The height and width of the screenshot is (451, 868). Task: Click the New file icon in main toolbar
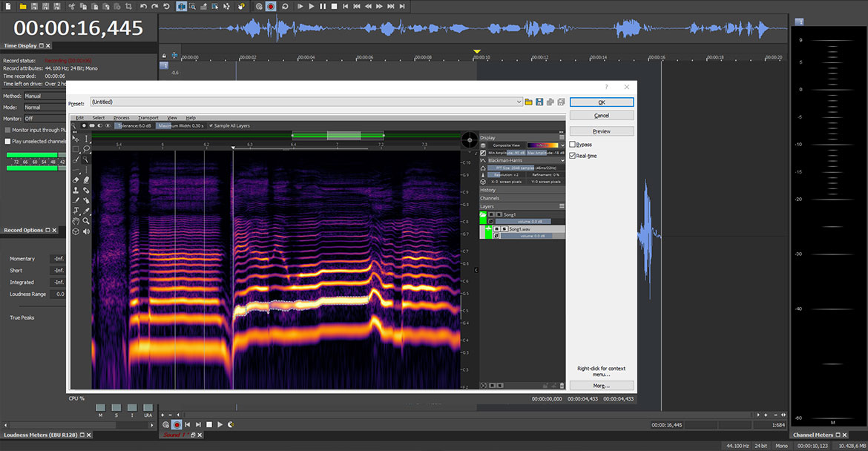[8, 6]
